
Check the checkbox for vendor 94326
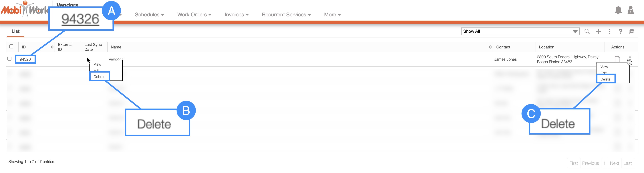click(9, 59)
